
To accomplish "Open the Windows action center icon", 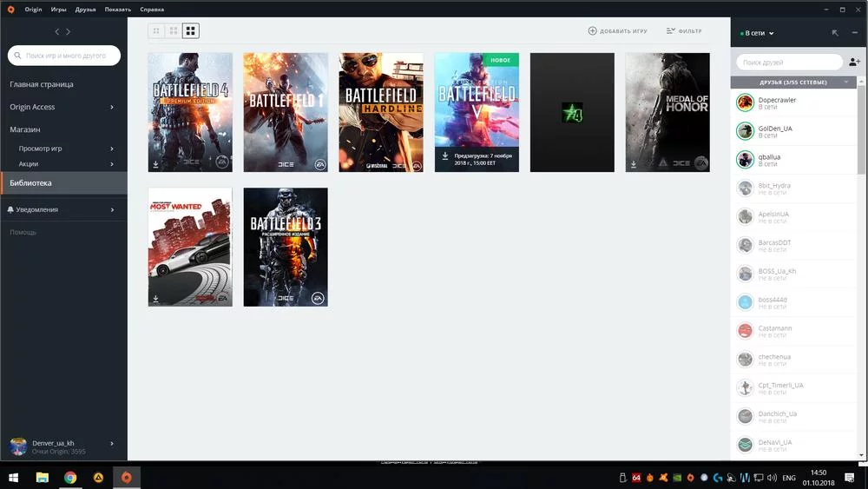I will 850,478.
